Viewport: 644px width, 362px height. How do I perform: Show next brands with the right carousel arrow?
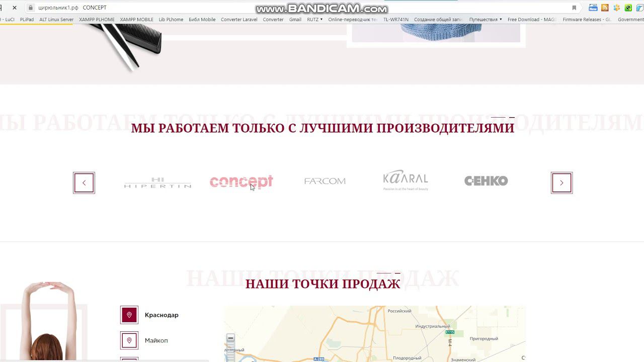[561, 183]
